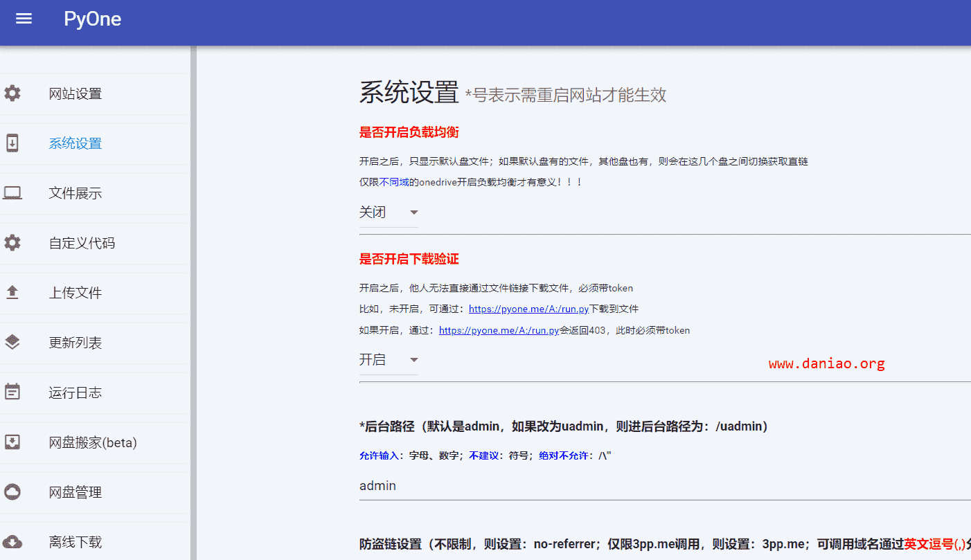Click the 不同域 blue text
Screen dimensions: 971x560
[x=394, y=182]
